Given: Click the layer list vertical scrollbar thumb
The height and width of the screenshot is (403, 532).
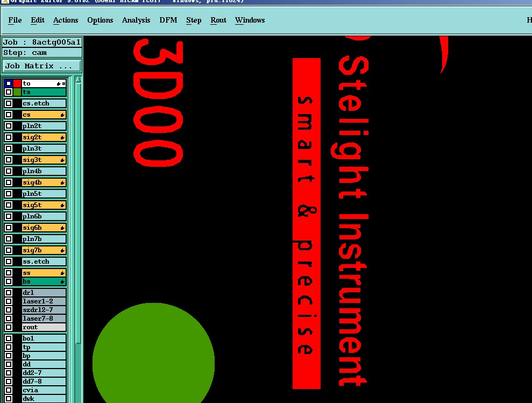Looking at the screenshot, I should pyautogui.click(x=78, y=213).
